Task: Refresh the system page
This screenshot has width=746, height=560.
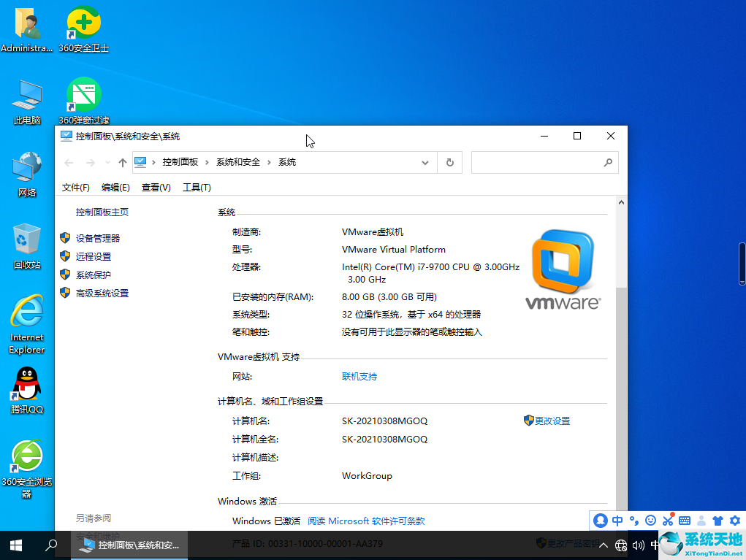Action: coord(449,163)
